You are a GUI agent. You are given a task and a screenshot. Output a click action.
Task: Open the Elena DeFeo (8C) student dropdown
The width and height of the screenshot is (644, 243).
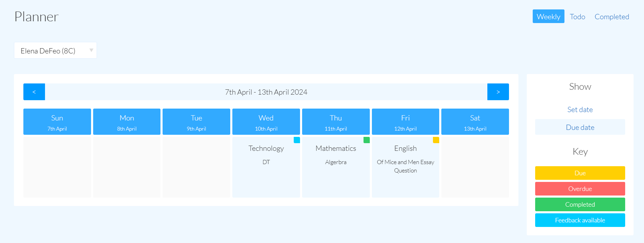(x=55, y=51)
